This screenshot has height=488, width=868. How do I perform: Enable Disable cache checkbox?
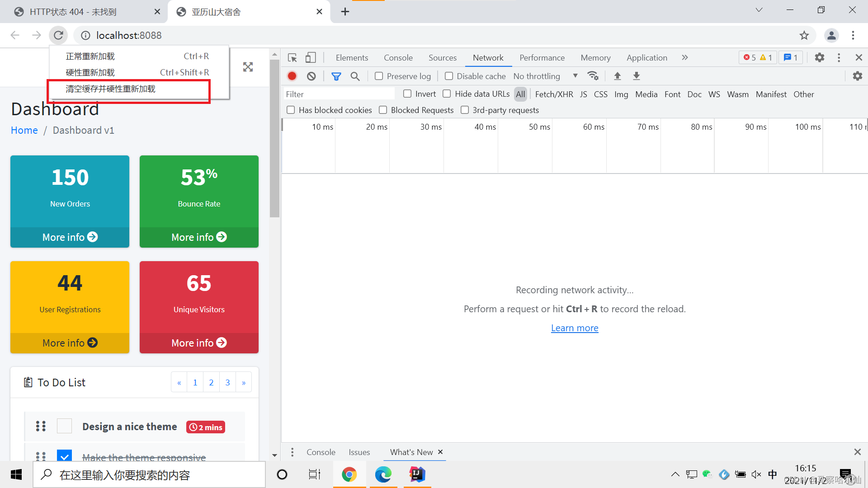[x=449, y=75]
